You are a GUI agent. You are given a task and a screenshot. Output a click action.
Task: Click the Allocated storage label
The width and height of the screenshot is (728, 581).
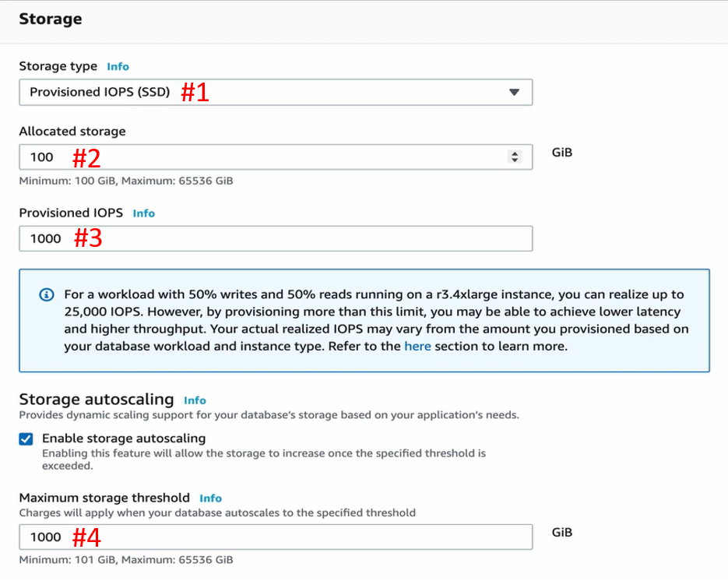coord(72,131)
